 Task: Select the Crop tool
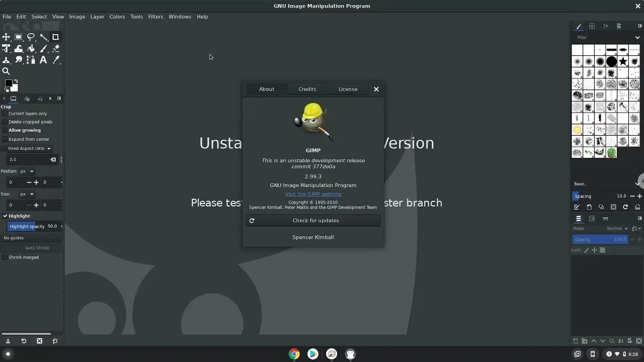(x=56, y=37)
